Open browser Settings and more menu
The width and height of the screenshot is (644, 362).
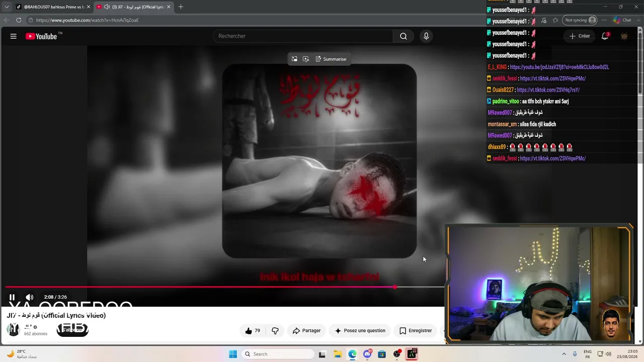pos(604,20)
